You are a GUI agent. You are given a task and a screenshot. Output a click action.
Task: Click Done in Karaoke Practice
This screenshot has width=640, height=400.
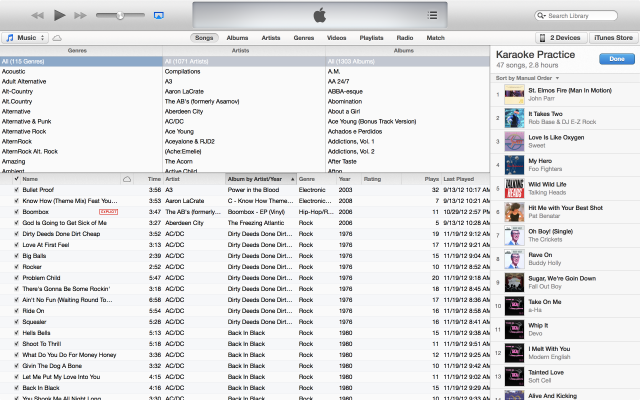pyautogui.click(x=617, y=59)
